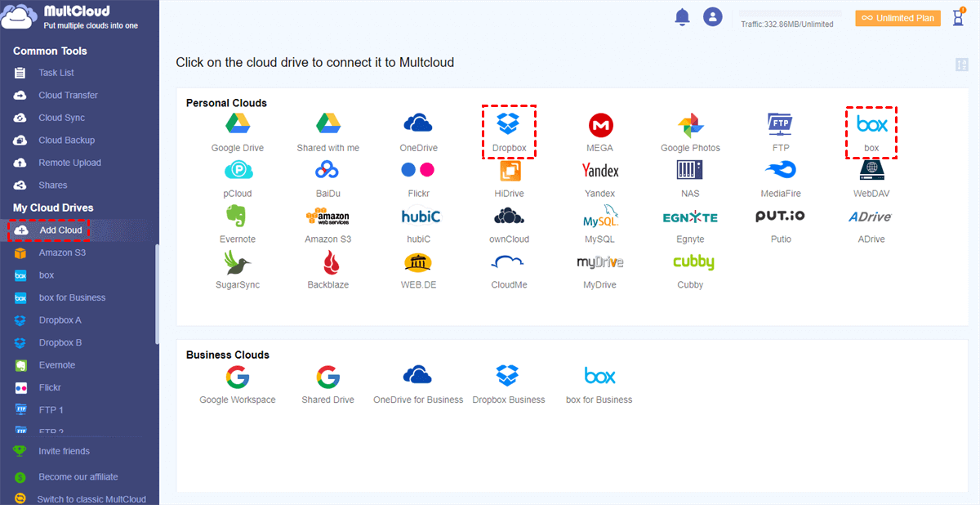Open the user account profile icon
980x505 pixels.
(x=713, y=16)
